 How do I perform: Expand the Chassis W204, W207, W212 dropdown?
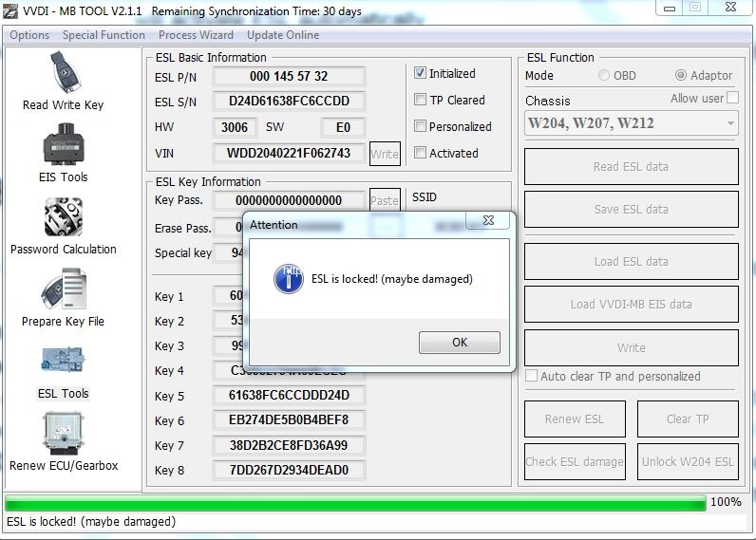coord(729,123)
